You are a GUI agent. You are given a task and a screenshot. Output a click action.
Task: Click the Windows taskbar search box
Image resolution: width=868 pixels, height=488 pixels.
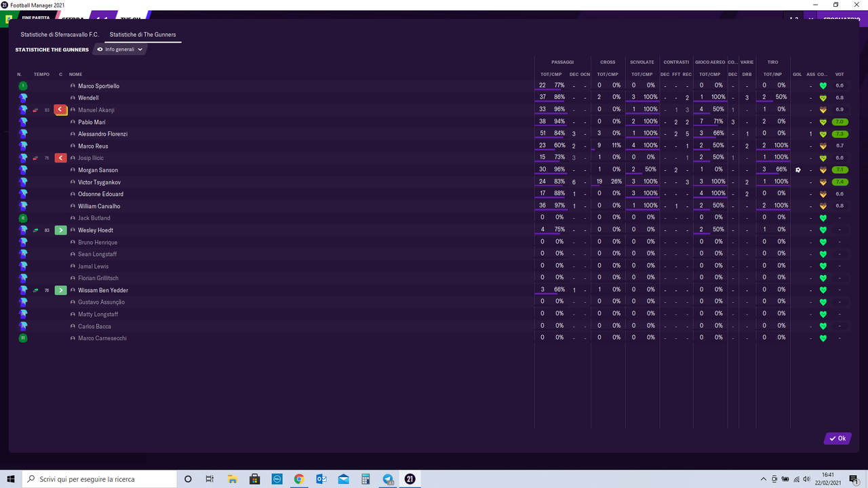point(100,479)
